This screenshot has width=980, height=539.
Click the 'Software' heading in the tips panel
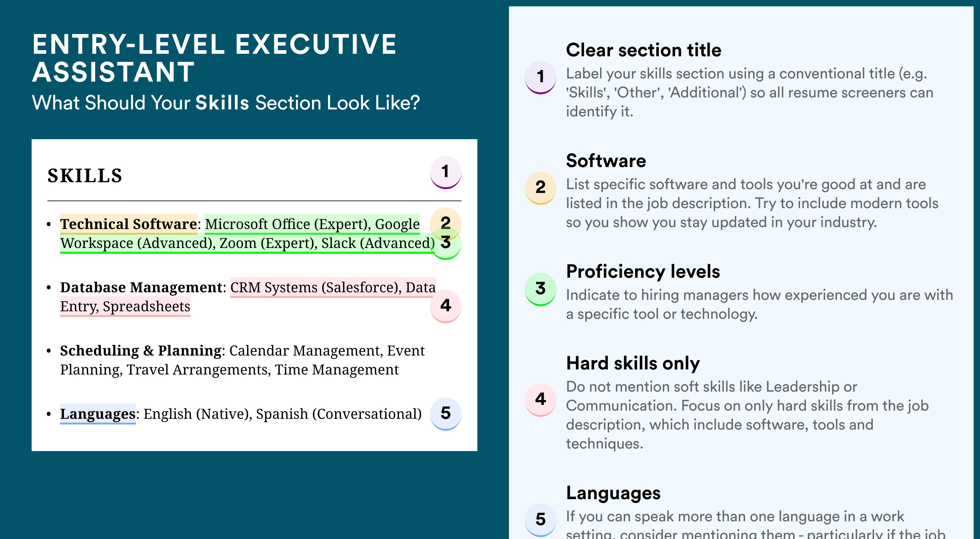tap(606, 161)
